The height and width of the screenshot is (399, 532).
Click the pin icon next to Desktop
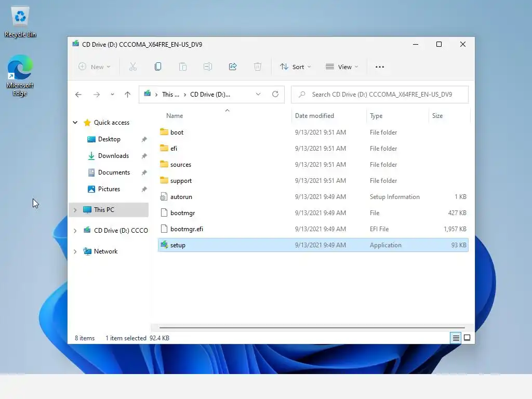144,139
